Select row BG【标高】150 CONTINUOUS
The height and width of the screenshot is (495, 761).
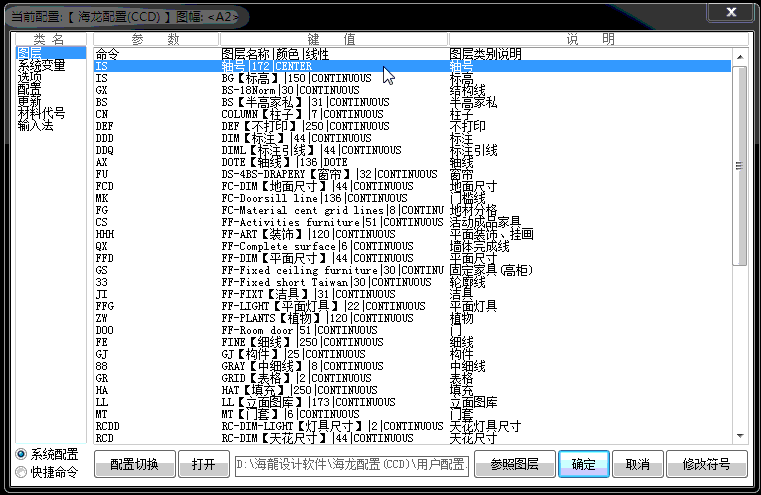pos(413,78)
